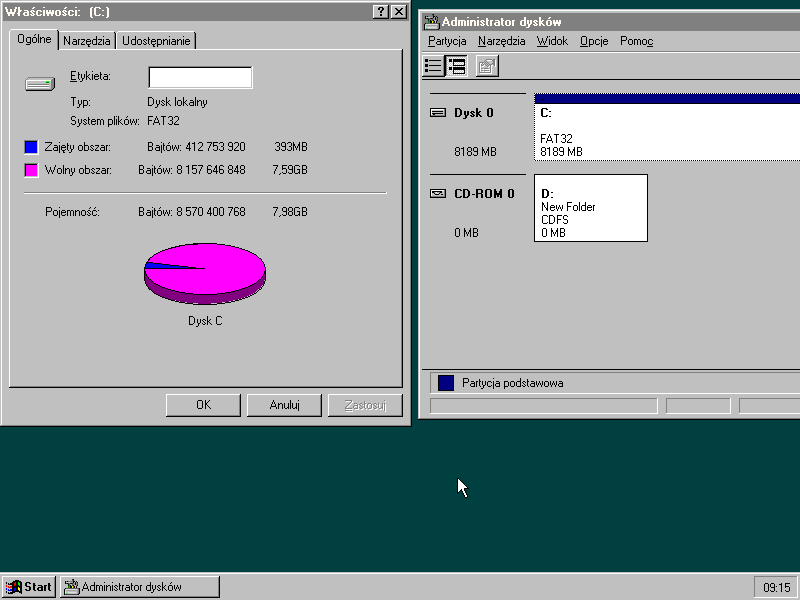Click the disk usage pie chart
The width and height of the screenshot is (800, 600).
tap(205, 273)
